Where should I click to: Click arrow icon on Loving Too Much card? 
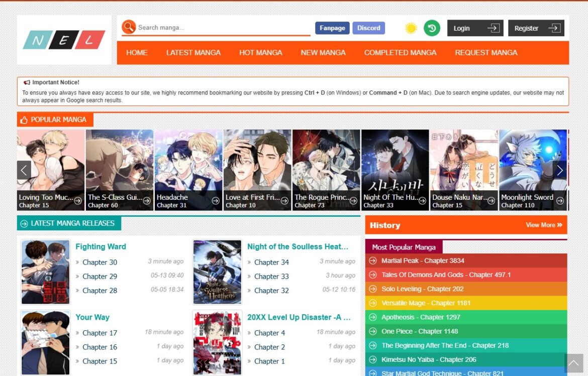tap(77, 201)
